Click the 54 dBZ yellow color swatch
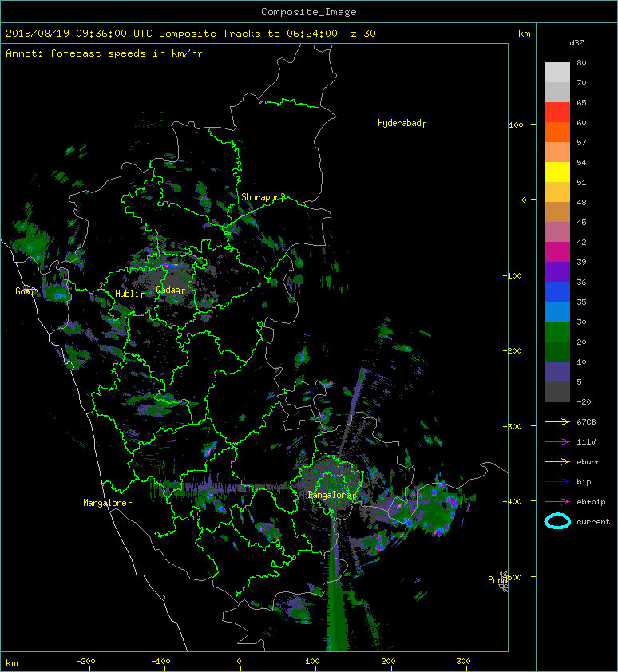Viewport: 618px width, 672px height. pos(557,172)
